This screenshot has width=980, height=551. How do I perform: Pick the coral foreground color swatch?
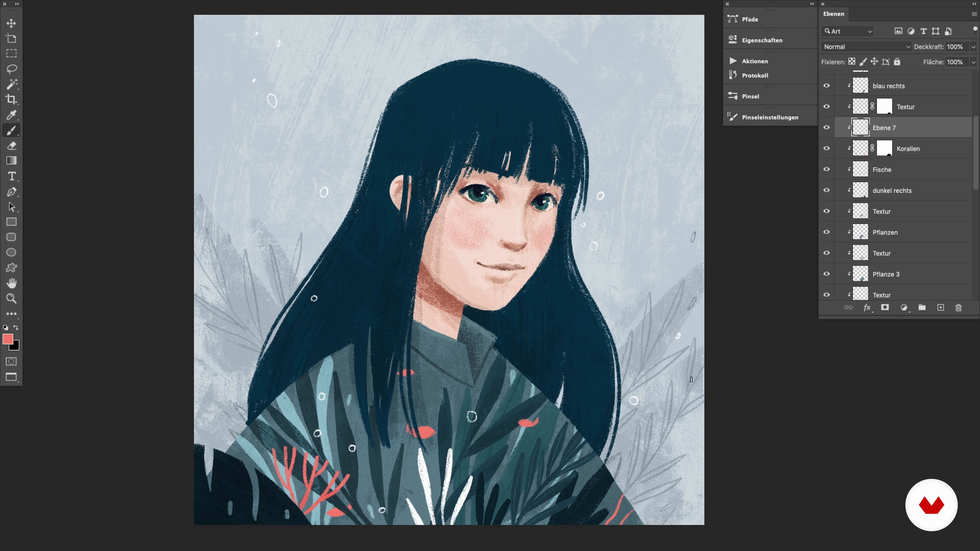[8, 339]
